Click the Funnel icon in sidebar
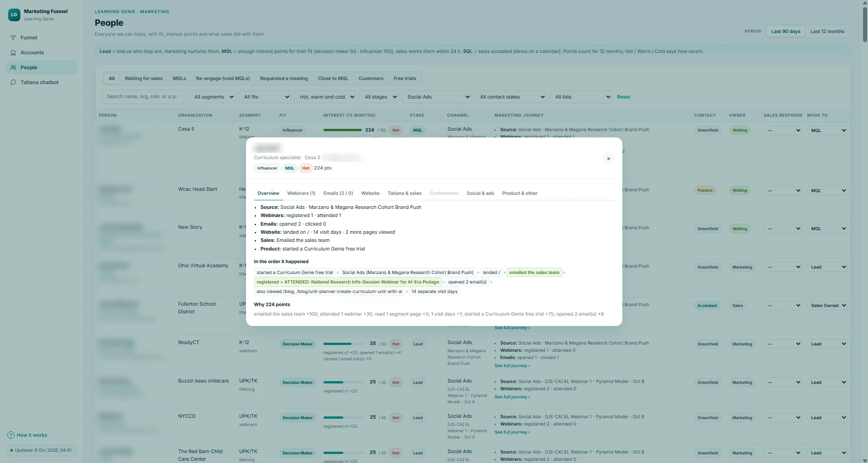 pos(13,38)
